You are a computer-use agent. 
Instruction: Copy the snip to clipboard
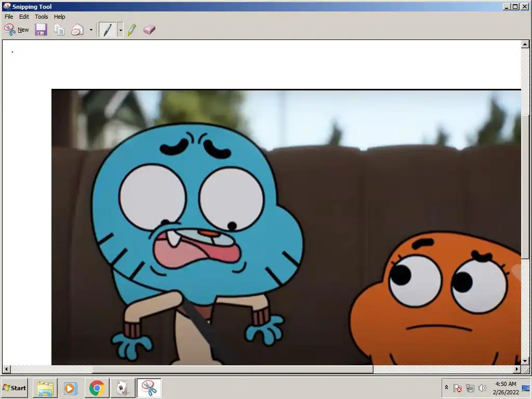point(59,30)
